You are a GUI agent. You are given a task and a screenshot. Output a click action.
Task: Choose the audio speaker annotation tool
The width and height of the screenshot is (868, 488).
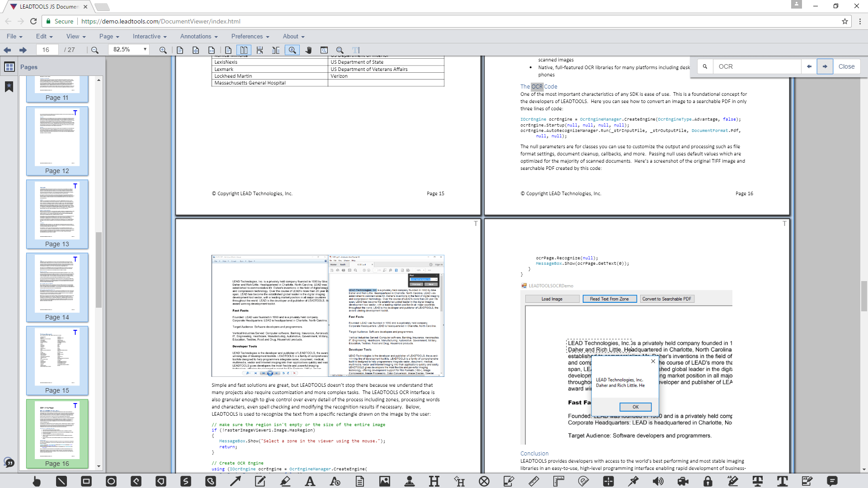pos(658,481)
